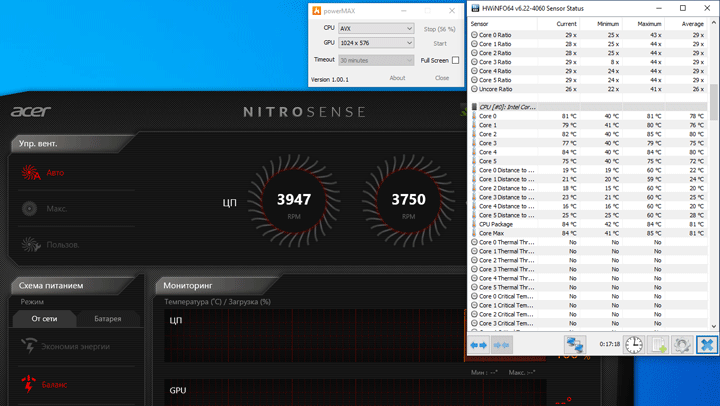Click the HWiNFO vertical scrollbar thumb
This screenshot has height=406, width=720.
(714, 102)
